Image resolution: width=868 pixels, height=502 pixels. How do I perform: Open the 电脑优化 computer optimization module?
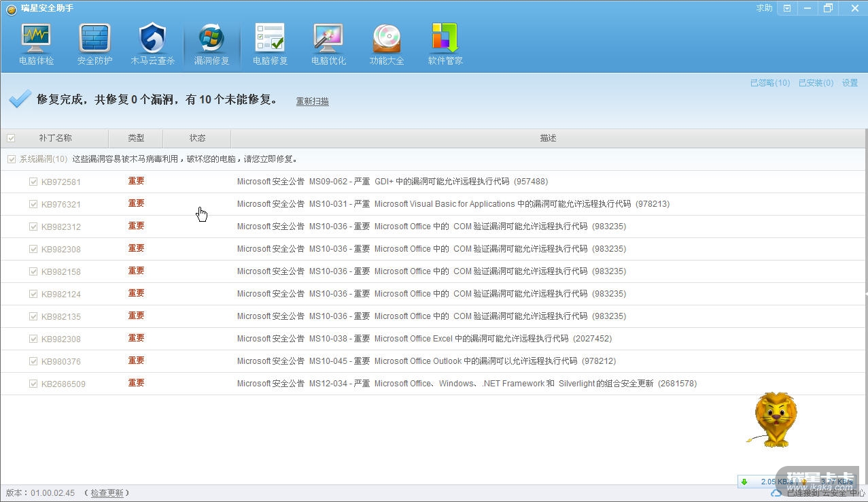[x=328, y=44]
